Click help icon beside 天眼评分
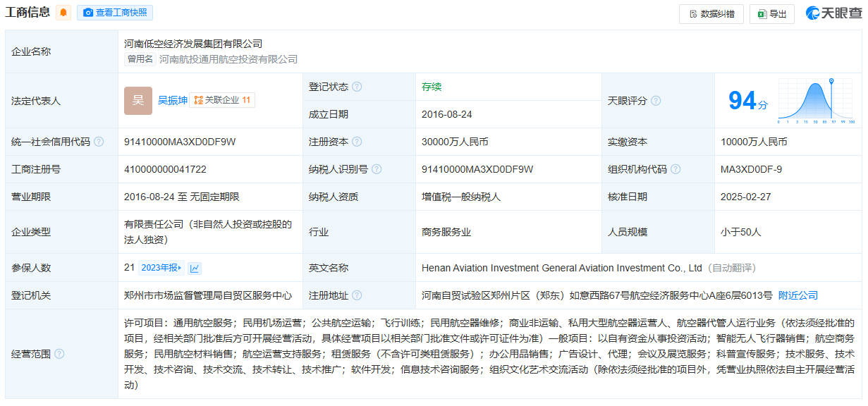 point(656,101)
